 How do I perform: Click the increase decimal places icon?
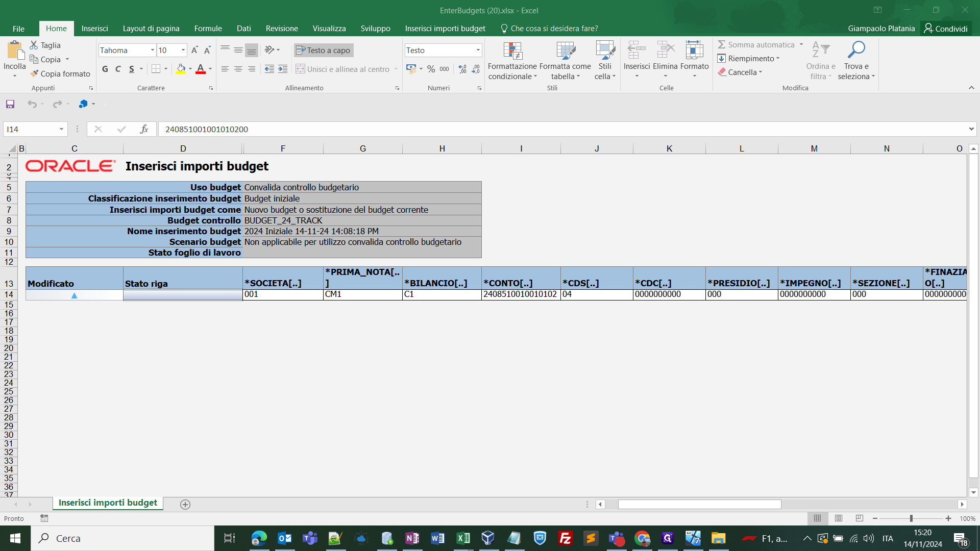[462, 69]
